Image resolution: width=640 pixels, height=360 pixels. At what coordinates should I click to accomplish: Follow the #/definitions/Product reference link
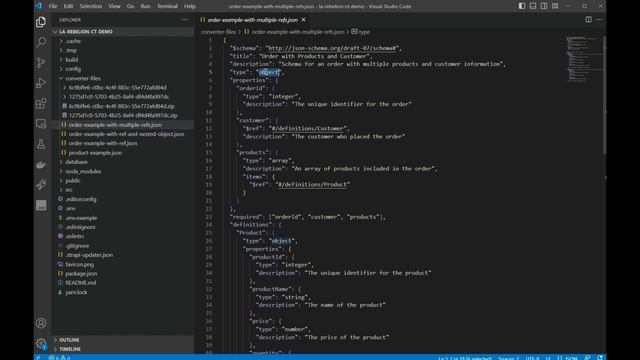[x=313, y=184]
